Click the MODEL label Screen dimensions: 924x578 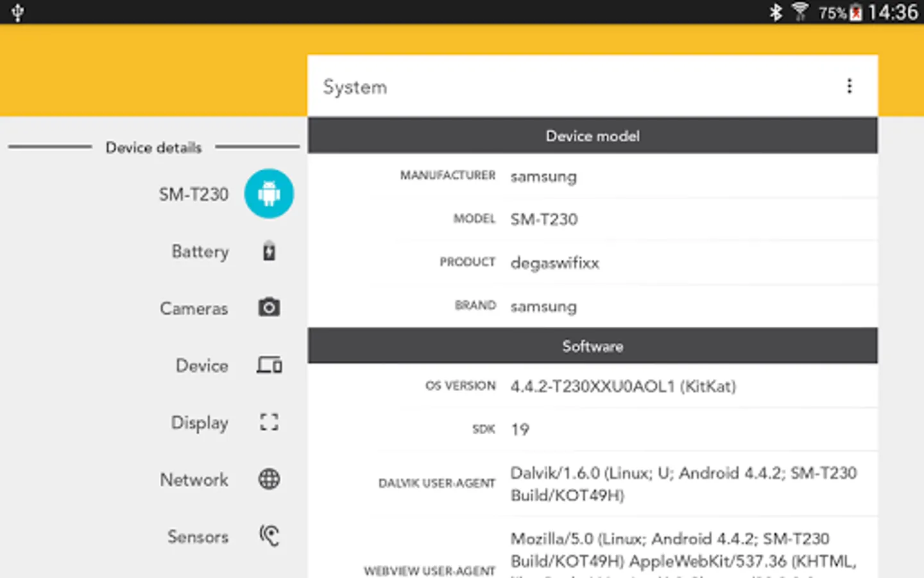tap(474, 219)
